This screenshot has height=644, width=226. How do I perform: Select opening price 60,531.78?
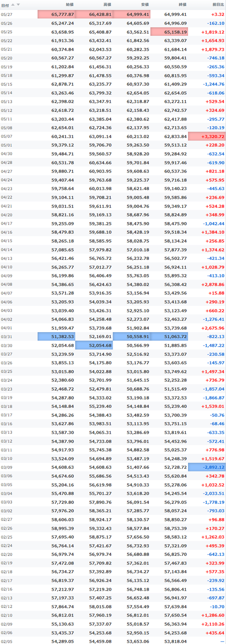point(63,163)
